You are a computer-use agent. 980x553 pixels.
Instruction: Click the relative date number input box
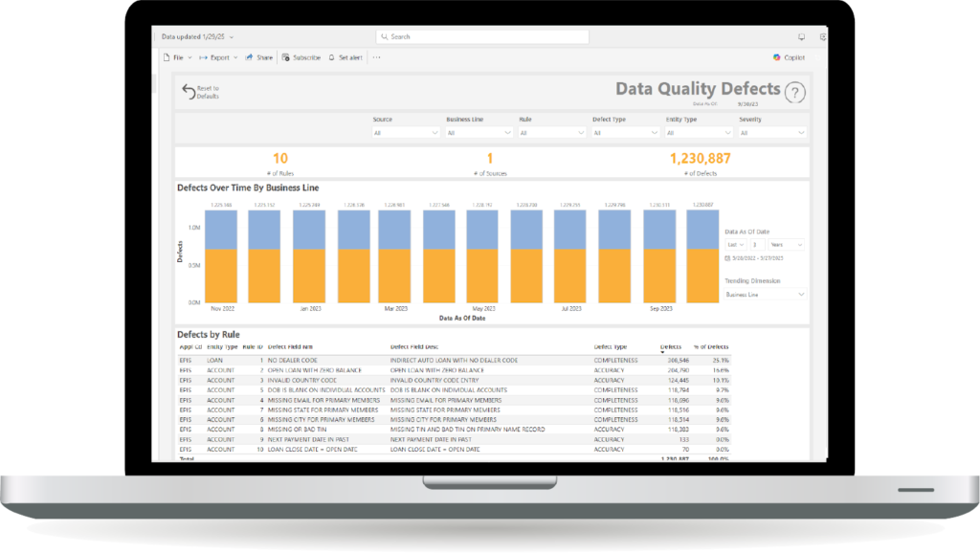point(758,245)
